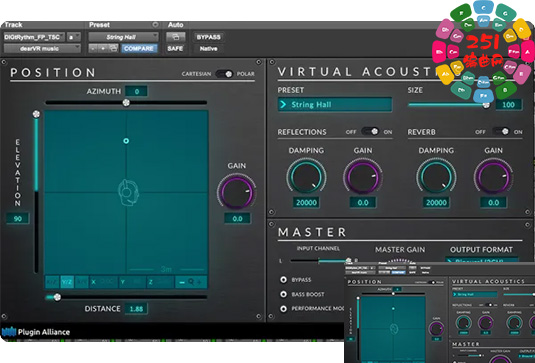Open the dearVR music plugin dropdown

pyautogui.click(x=42, y=48)
